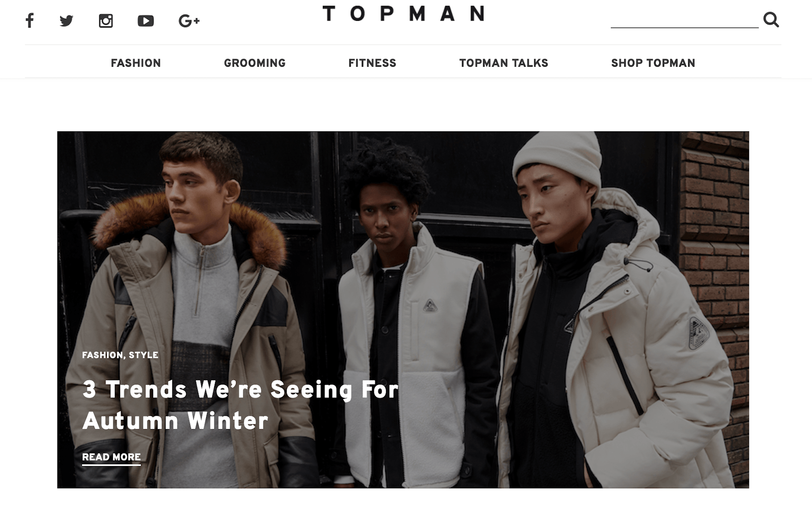The width and height of the screenshot is (812, 511).
Task: Click the STYLE category tag on banner
Action: pyautogui.click(x=143, y=355)
